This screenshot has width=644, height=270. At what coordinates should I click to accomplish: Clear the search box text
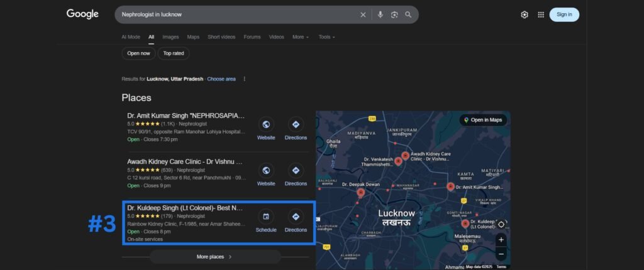coord(363,14)
